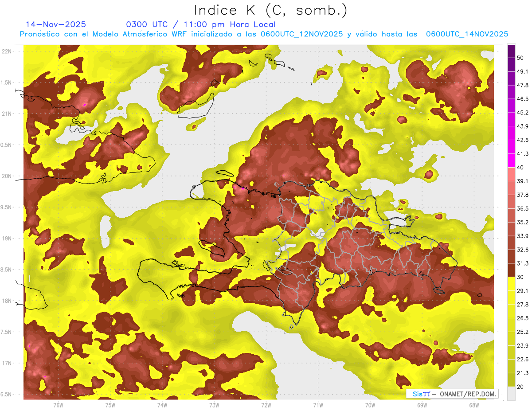Pick the bright magenta swatch above 40
Image resolution: width=532 pixels, height=411 pixels.
coord(511,160)
